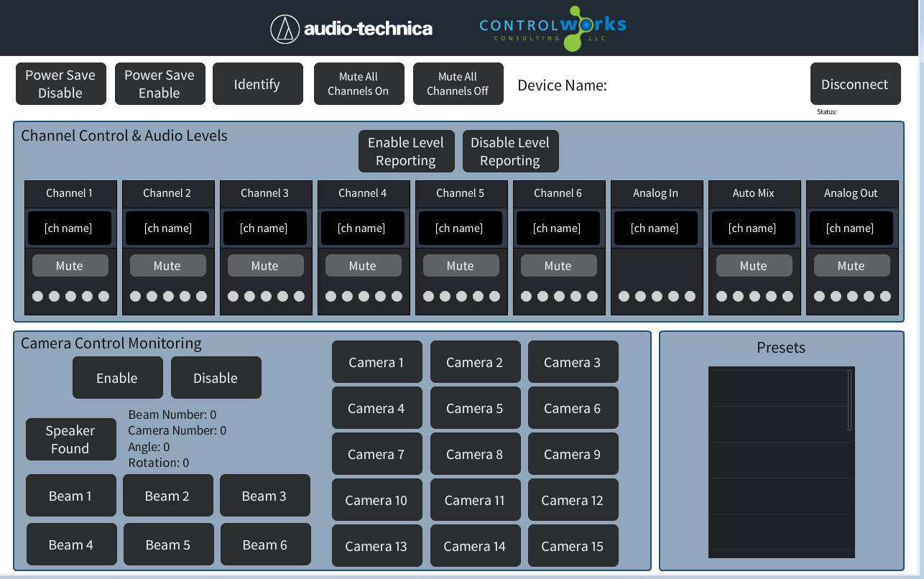
Task: Select Auto Mix name field
Action: [x=754, y=228]
